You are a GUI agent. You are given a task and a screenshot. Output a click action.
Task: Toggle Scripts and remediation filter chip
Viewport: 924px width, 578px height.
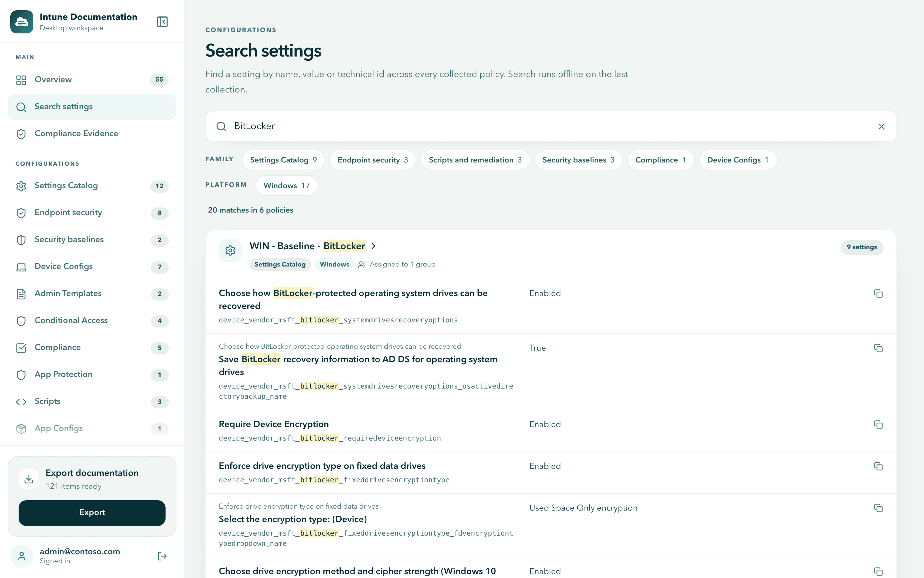click(475, 160)
